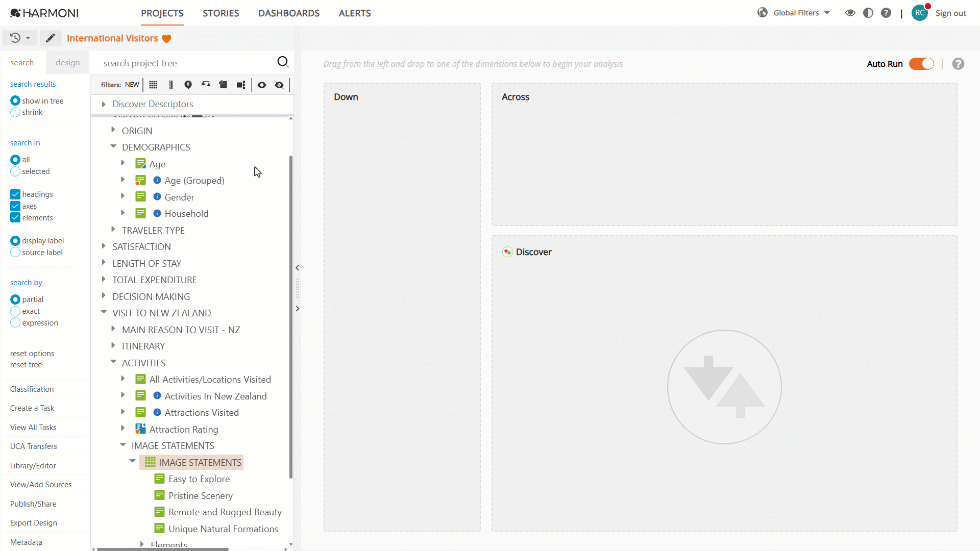This screenshot has height=551, width=980.
Task: Expand the ITINERARY node
Action: click(113, 345)
